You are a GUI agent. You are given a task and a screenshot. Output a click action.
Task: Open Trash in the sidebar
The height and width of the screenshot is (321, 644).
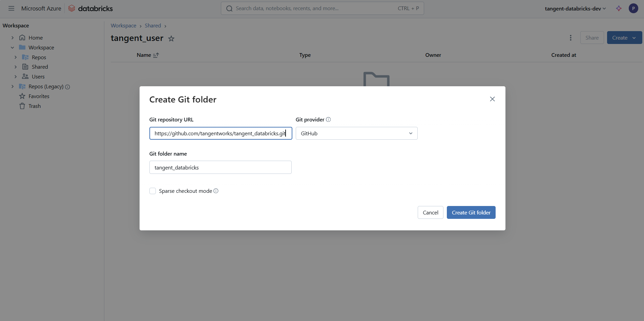(34, 106)
